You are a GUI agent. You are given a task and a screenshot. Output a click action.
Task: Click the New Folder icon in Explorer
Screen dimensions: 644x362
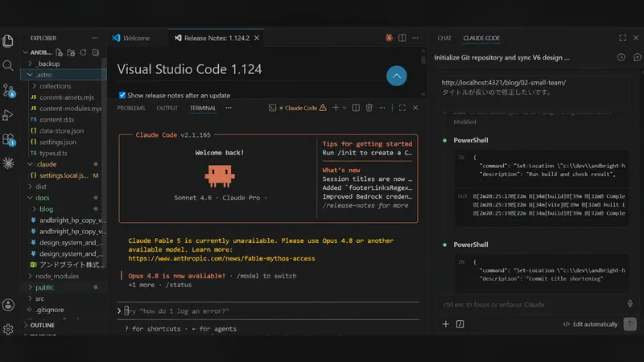(71, 52)
